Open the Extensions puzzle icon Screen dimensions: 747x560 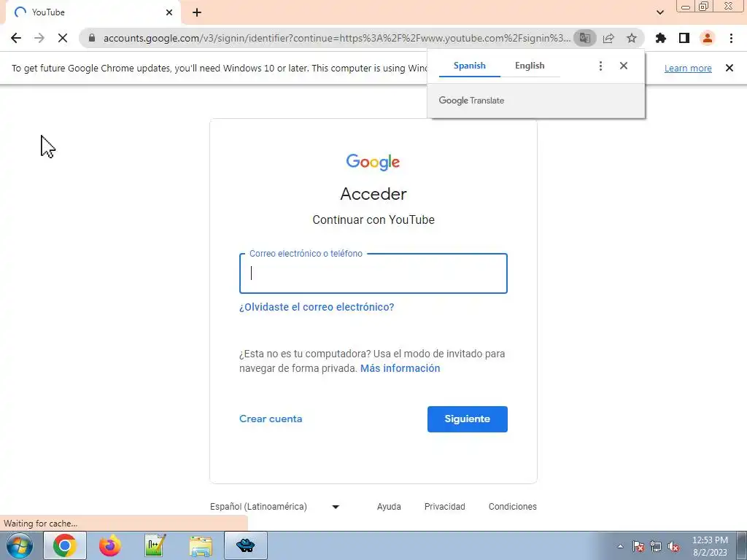pos(661,38)
